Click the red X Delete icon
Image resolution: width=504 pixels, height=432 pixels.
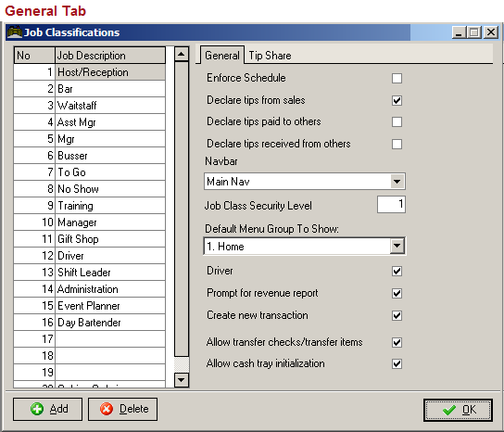[107, 409]
